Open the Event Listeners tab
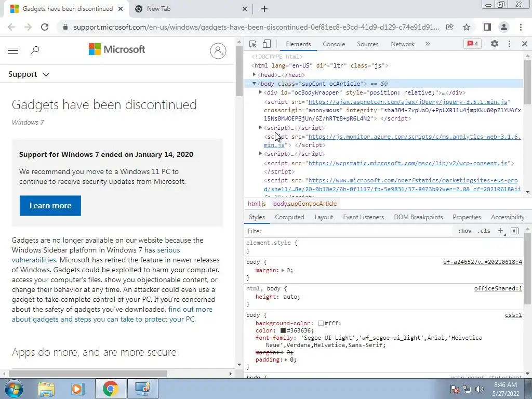532x399 pixels. [363, 217]
